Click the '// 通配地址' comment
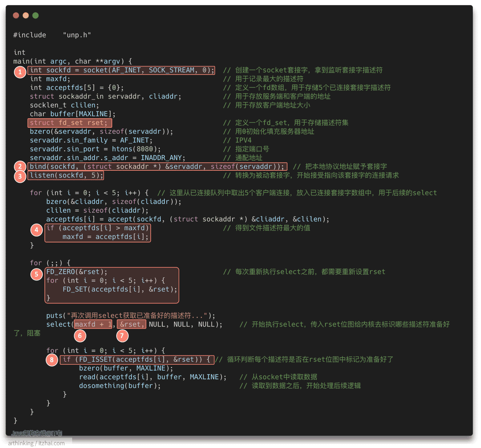Viewport: 481px width, 448px height. 243,158
